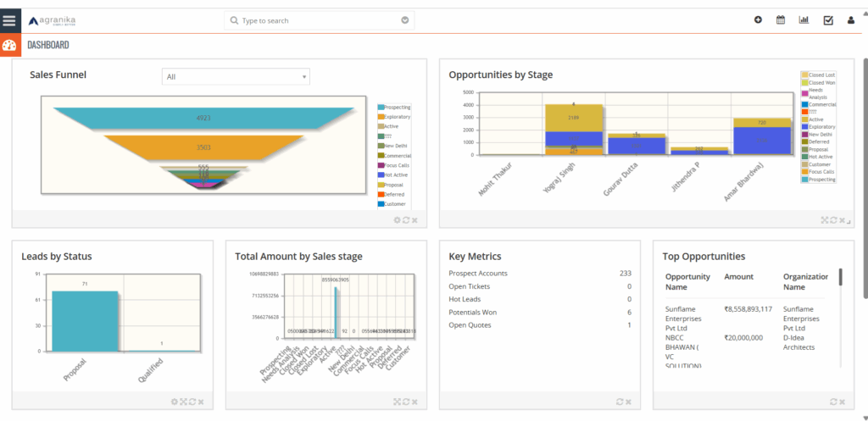Click the Top Opportunities vertical scrollbar
868x421 pixels.
click(840, 278)
